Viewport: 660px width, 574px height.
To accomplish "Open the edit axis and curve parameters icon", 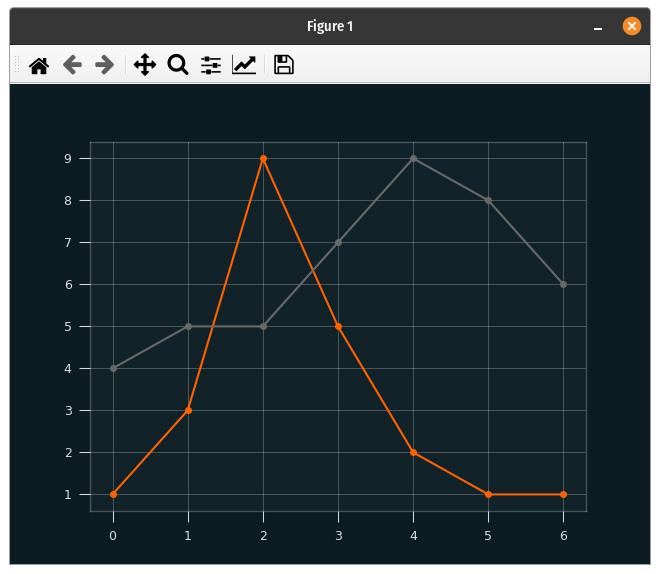I will (x=244, y=65).
